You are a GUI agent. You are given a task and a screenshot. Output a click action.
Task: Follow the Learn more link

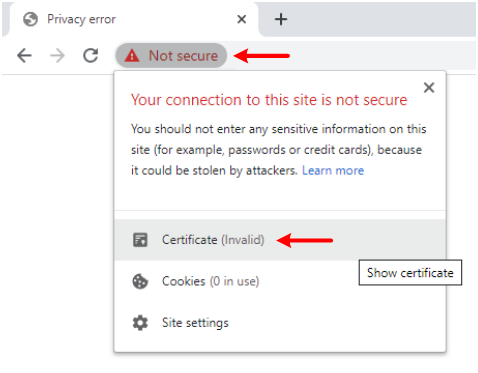[x=333, y=171]
